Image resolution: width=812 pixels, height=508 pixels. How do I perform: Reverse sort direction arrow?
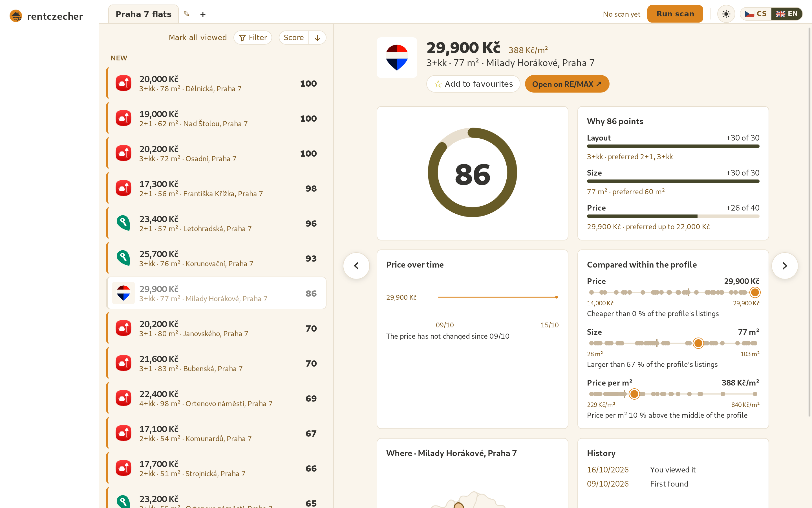(317, 38)
